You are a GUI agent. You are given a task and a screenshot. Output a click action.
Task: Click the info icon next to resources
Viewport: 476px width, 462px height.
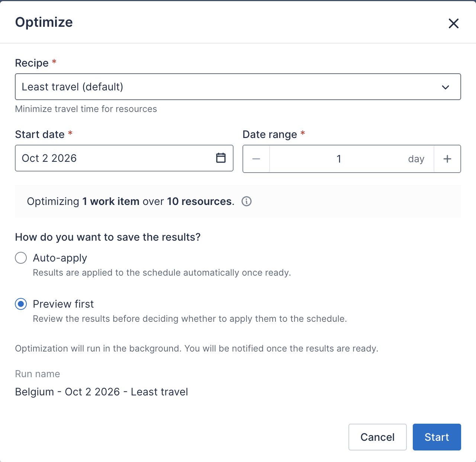point(247,201)
